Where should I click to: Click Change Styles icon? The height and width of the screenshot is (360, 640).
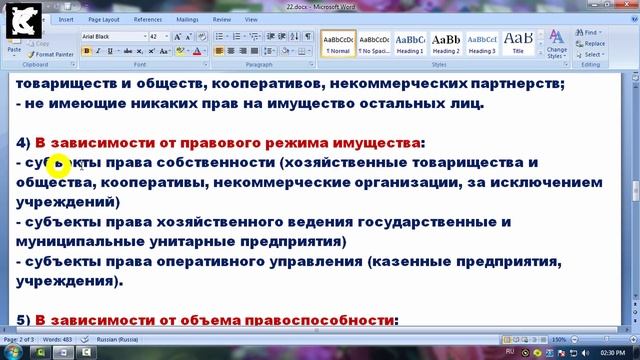[x=557, y=44]
